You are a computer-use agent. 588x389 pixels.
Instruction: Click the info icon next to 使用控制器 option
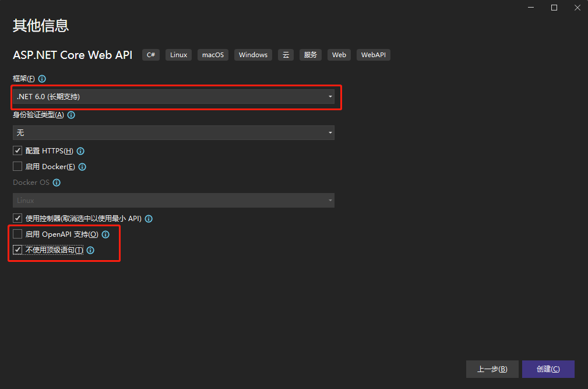pyautogui.click(x=149, y=219)
